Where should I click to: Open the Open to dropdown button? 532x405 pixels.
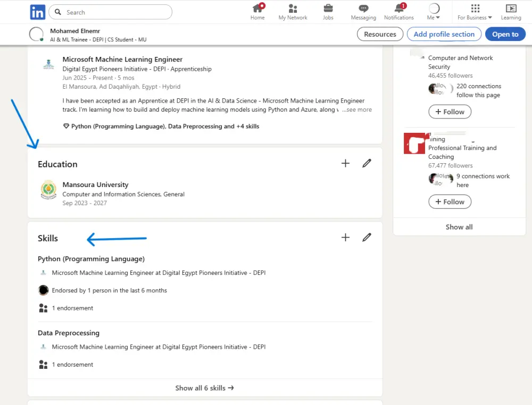click(505, 33)
